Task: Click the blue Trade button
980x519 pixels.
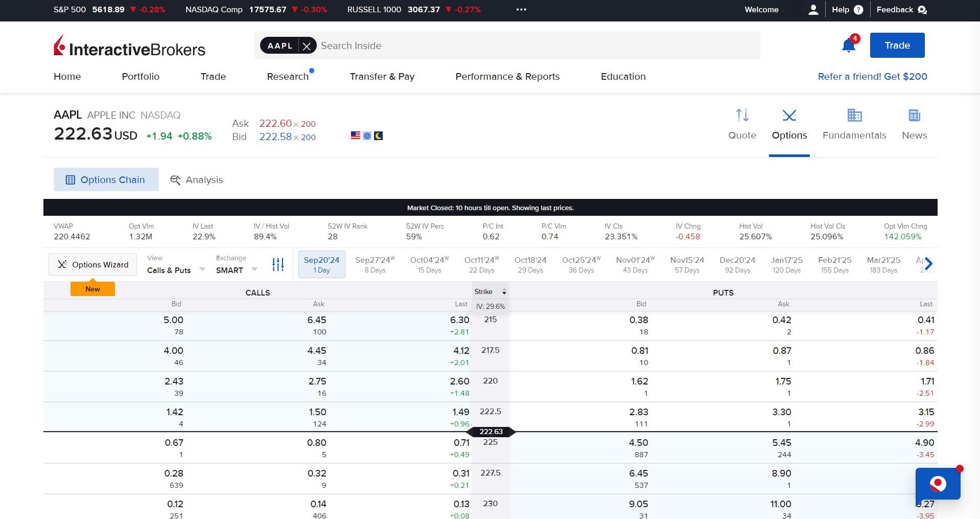Action: [x=897, y=46]
